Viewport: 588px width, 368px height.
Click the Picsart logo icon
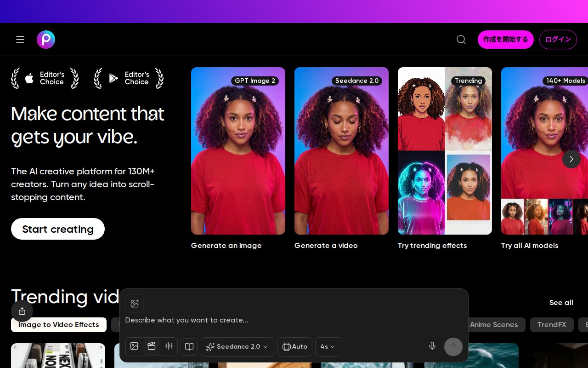pyautogui.click(x=46, y=40)
